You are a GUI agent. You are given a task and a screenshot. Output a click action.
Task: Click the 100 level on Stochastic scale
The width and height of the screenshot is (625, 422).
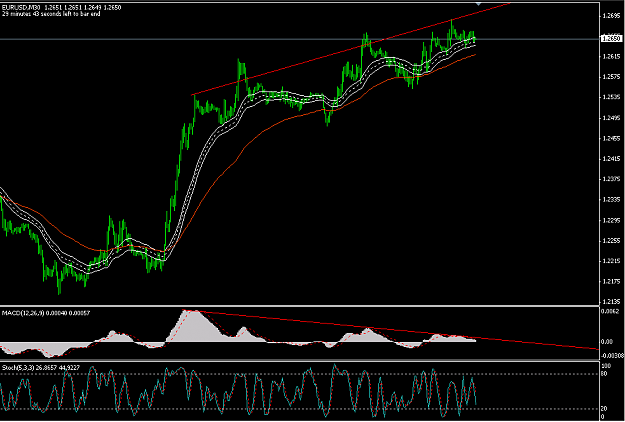click(x=606, y=365)
